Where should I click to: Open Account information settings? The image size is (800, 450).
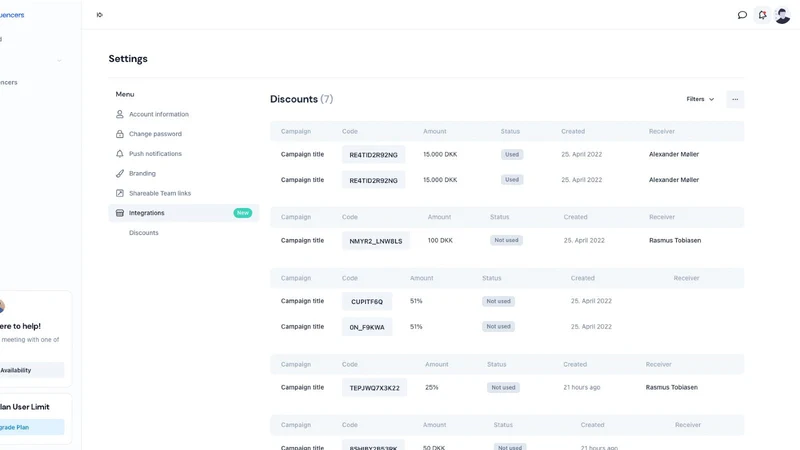point(159,114)
